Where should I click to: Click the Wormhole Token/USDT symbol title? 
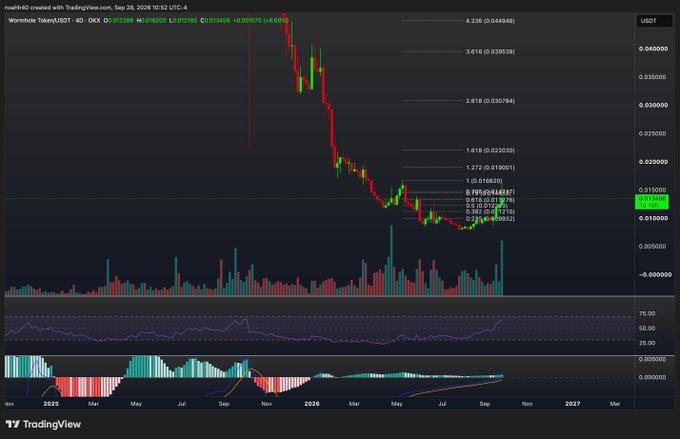tap(39, 20)
